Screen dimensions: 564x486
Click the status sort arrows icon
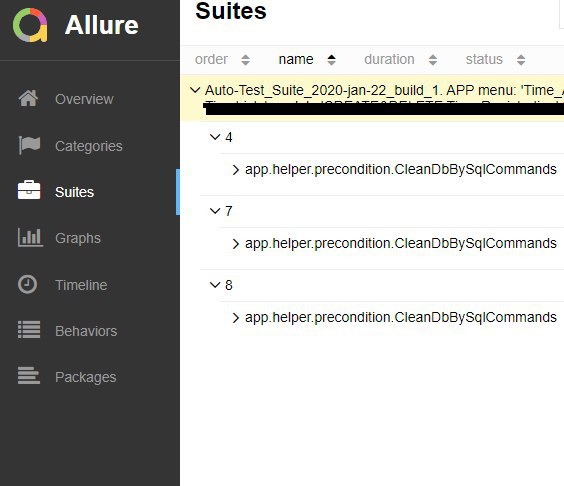(521, 60)
